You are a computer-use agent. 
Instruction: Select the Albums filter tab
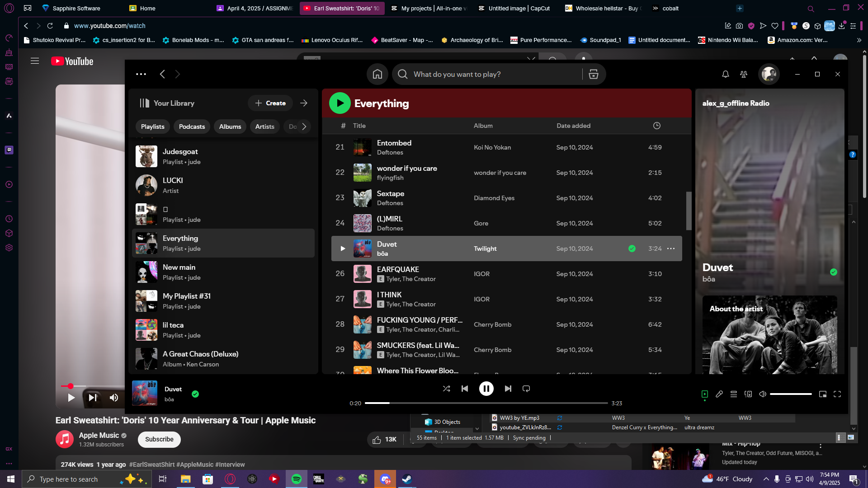tap(230, 127)
